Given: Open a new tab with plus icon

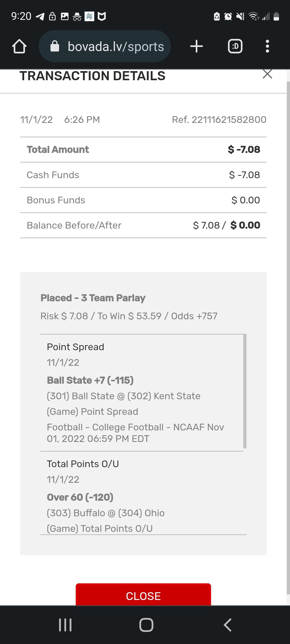Looking at the screenshot, I should click(196, 46).
